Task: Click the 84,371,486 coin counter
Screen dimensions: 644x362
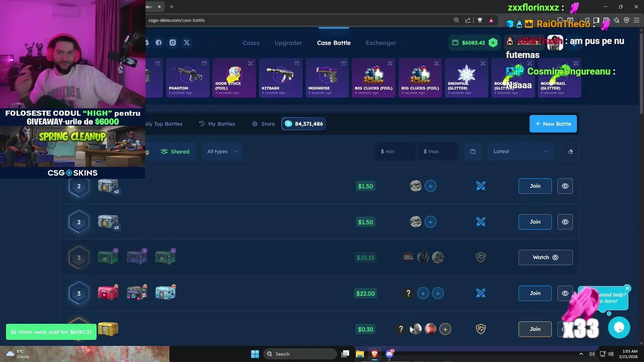Action: (x=303, y=124)
